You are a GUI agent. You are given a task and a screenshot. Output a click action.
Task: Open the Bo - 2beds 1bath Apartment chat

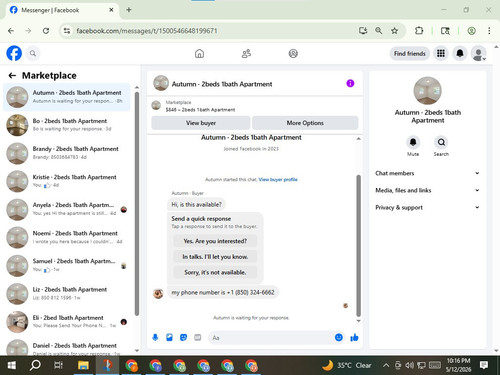click(67, 125)
